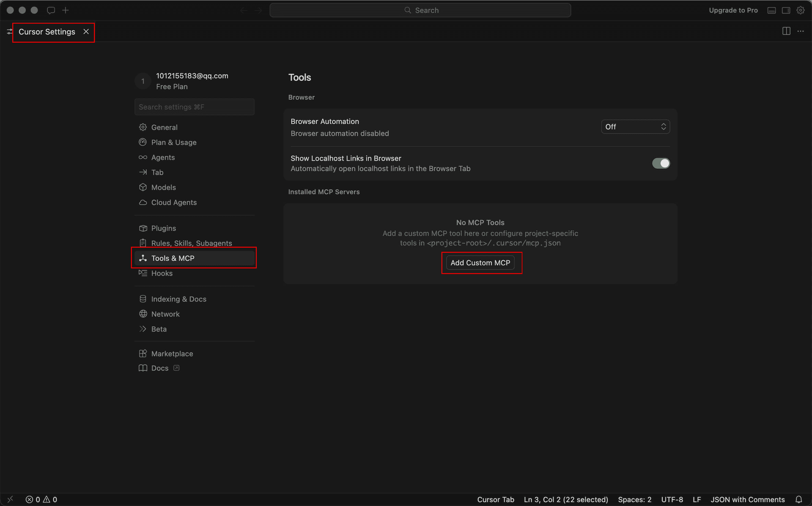Toggle the side panel layout icon
Viewport: 812px width, 506px height.
point(786,10)
